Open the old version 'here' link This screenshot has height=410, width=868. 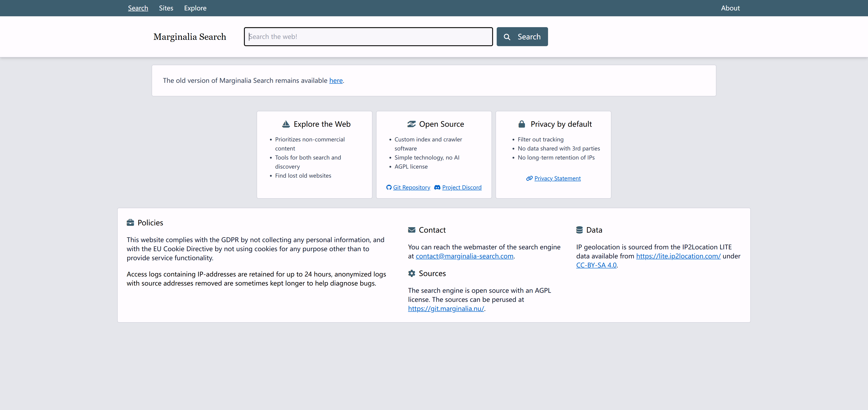point(336,81)
